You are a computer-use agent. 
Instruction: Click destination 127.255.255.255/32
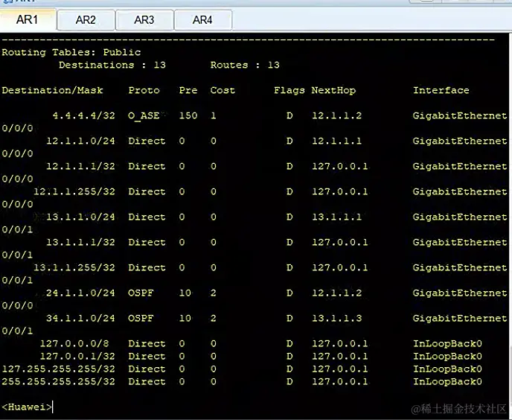coord(59,369)
